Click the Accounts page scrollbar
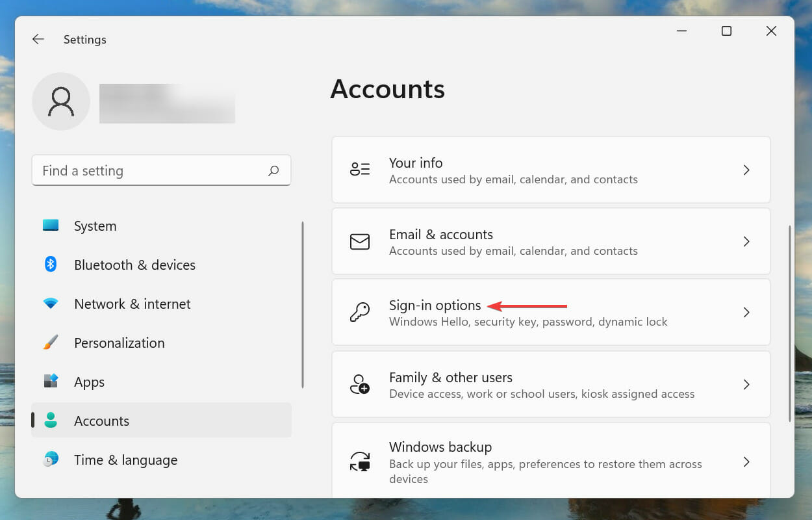This screenshot has height=520, width=812. [790, 323]
